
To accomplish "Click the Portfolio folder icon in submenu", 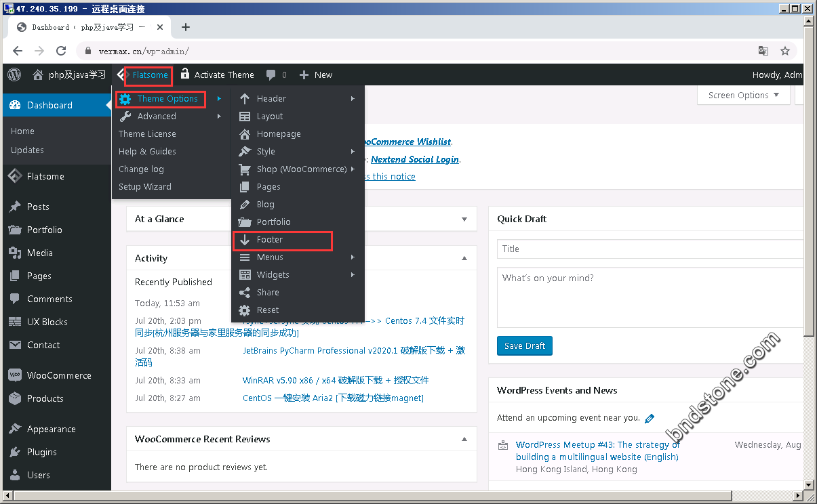I will [245, 222].
